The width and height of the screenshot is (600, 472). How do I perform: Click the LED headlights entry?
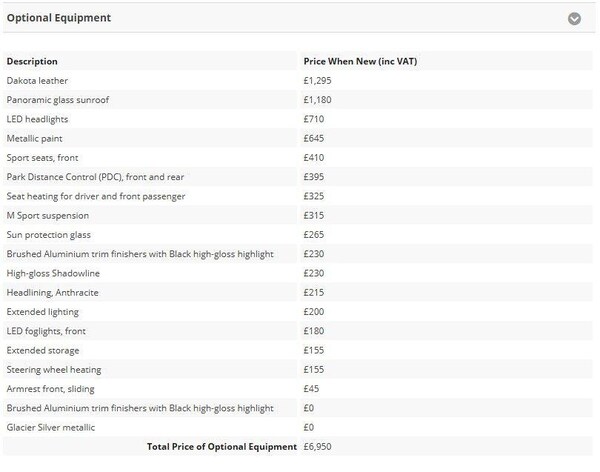(37, 119)
